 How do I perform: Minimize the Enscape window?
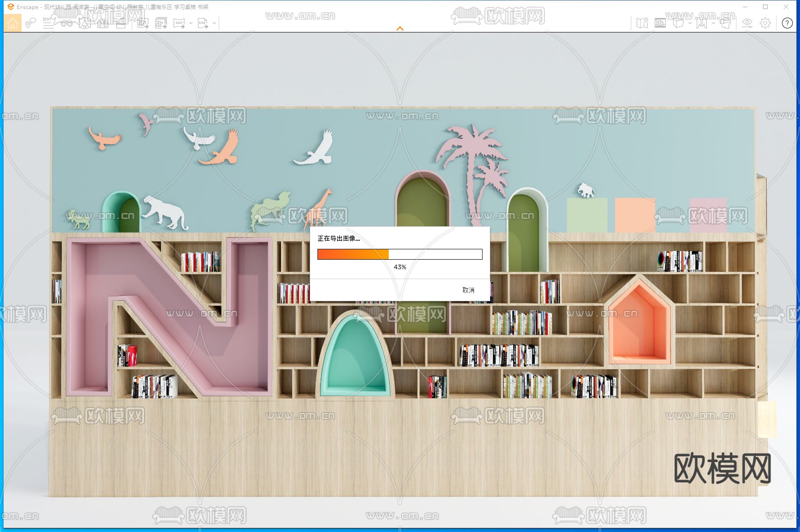(745, 7)
